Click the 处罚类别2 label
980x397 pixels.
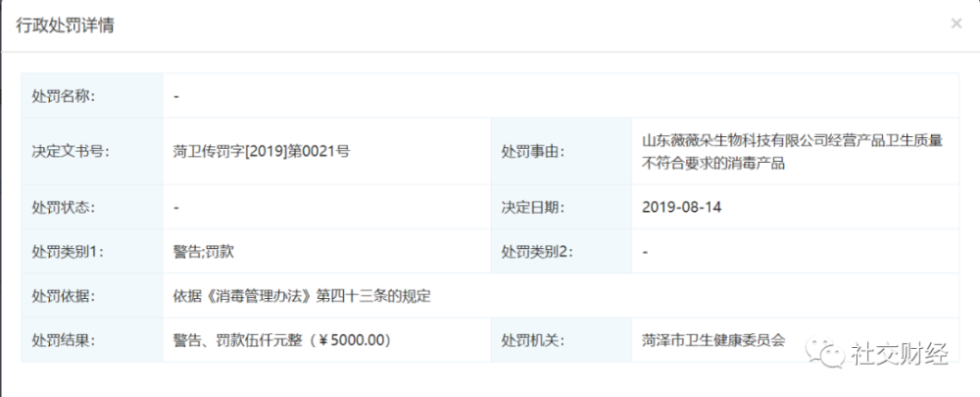coord(538,251)
